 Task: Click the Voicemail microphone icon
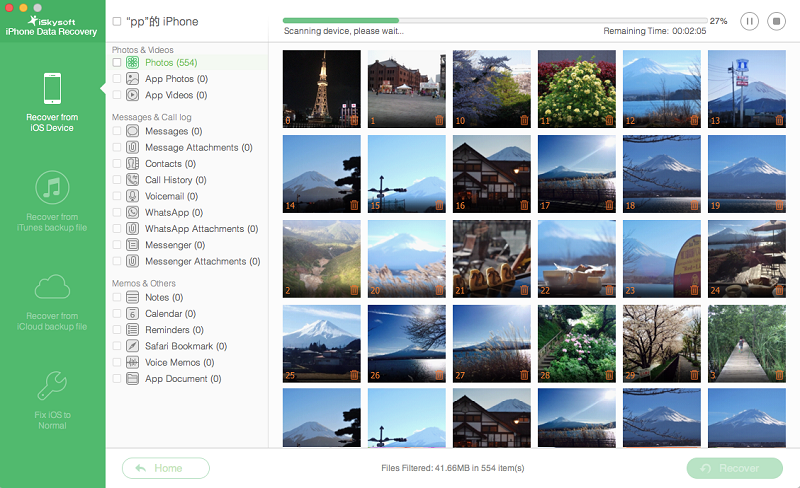[132, 196]
